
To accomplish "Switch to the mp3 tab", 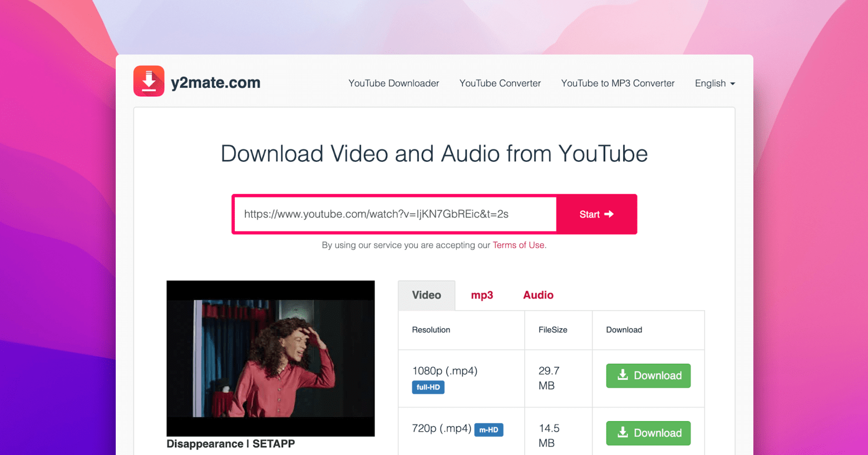I will 482,295.
